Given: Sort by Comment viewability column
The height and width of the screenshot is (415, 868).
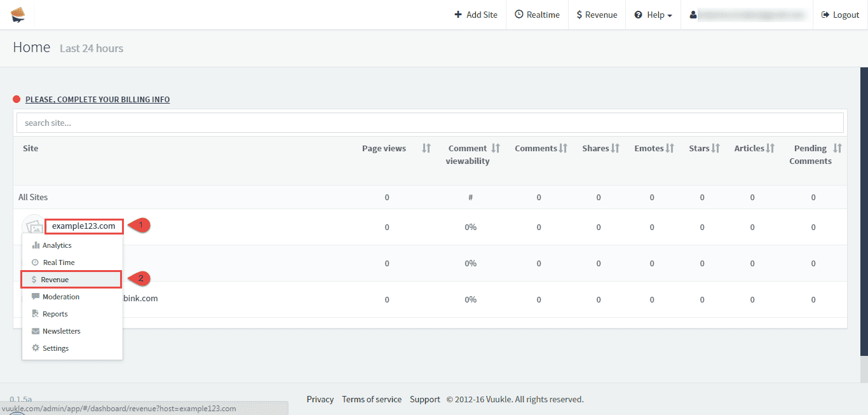Looking at the screenshot, I should coord(496,148).
